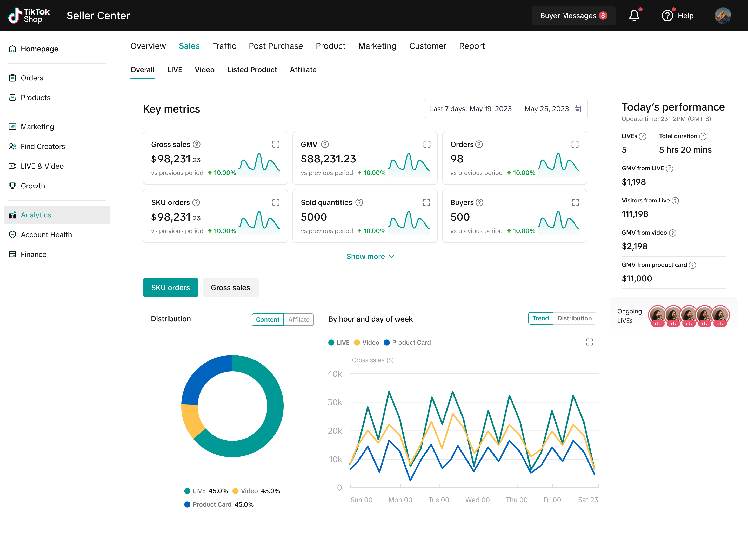Select the Gross sales tab button

pos(230,288)
